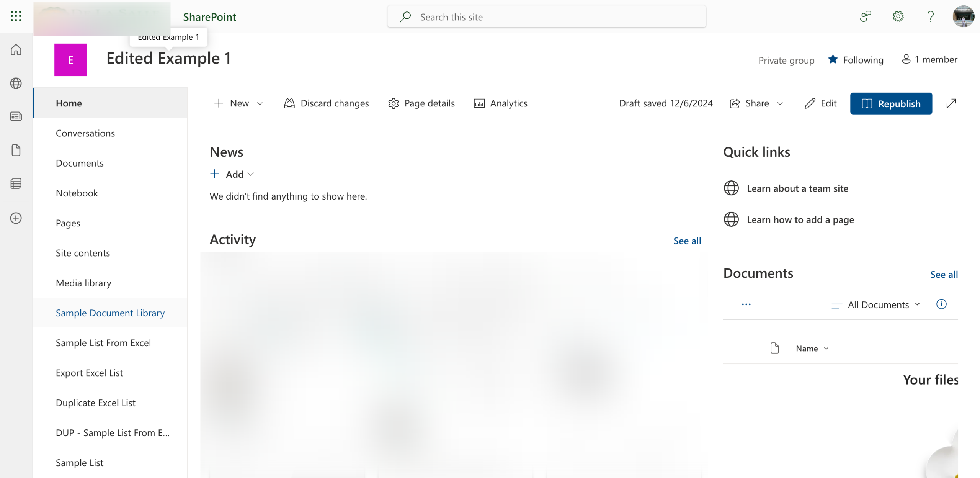Image resolution: width=980 pixels, height=478 pixels.
Task: Open the Share dropdown chevron
Action: [x=780, y=103]
